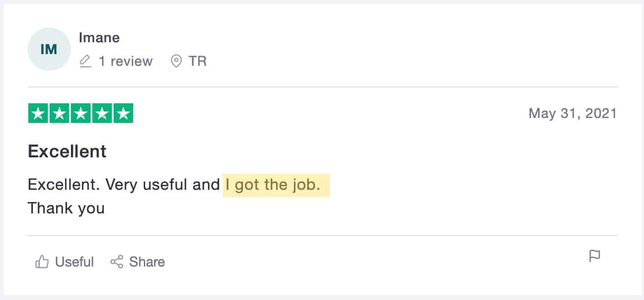Click the pencil review icon
644x300 pixels.
[85, 61]
